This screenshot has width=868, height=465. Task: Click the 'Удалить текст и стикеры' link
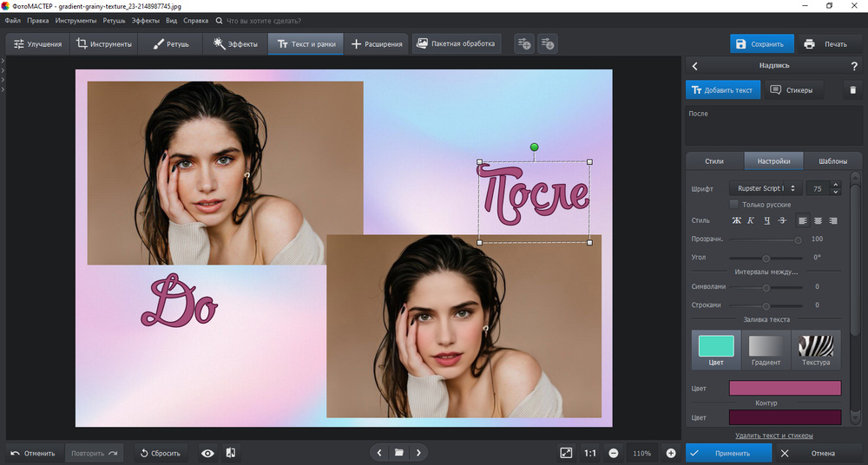(x=773, y=435)
